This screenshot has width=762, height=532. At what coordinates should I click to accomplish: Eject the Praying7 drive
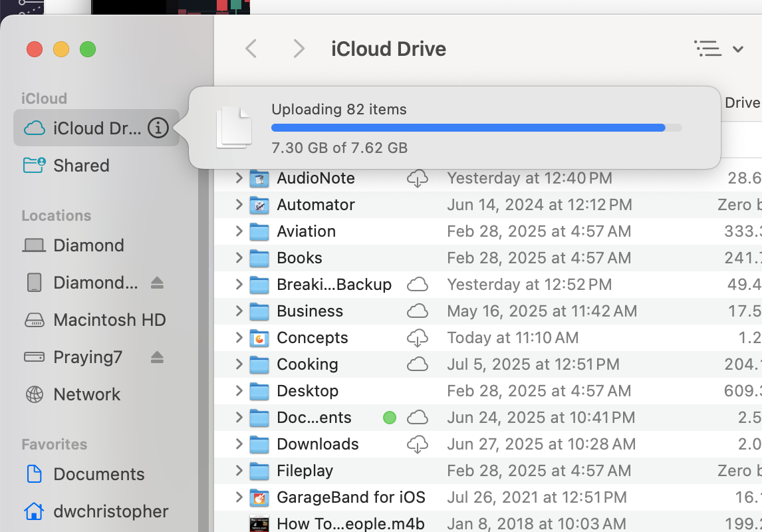click(157, 358)
